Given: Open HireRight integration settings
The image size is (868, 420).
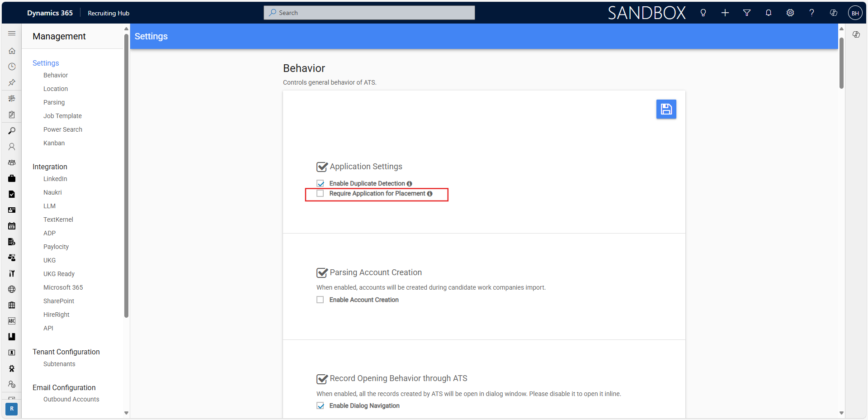Looking at the screenshot, I should tap(57, 315).
